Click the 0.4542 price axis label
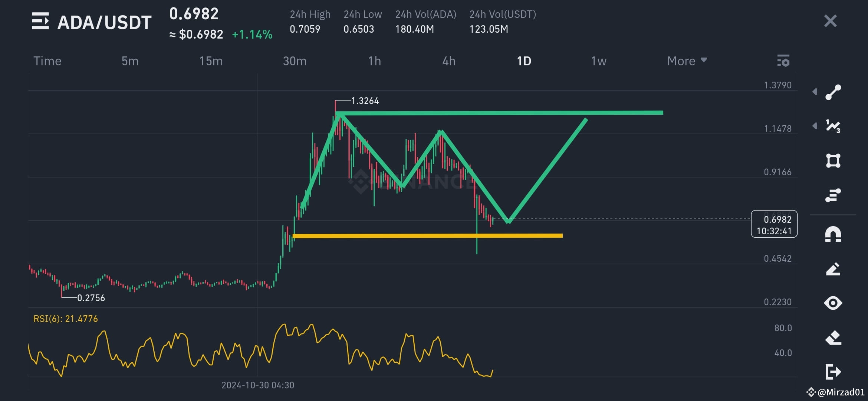The width and height of the screenshot is (868, 401). (778, 258)
